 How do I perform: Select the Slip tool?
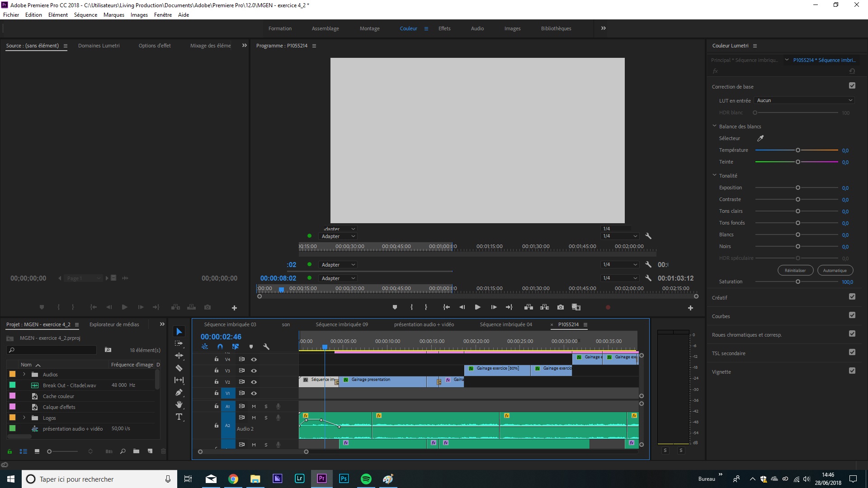pos(179,380)
